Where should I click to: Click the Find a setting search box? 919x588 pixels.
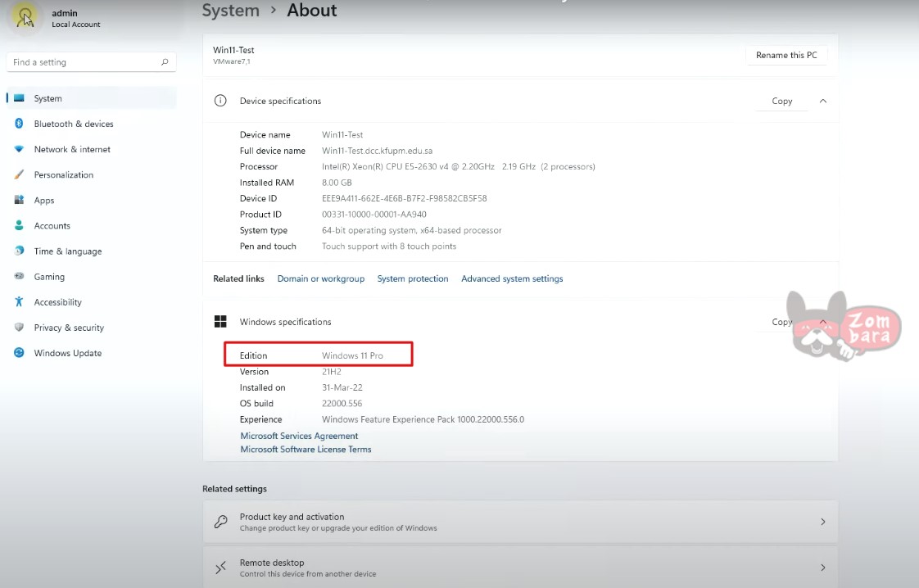(91, 62)
